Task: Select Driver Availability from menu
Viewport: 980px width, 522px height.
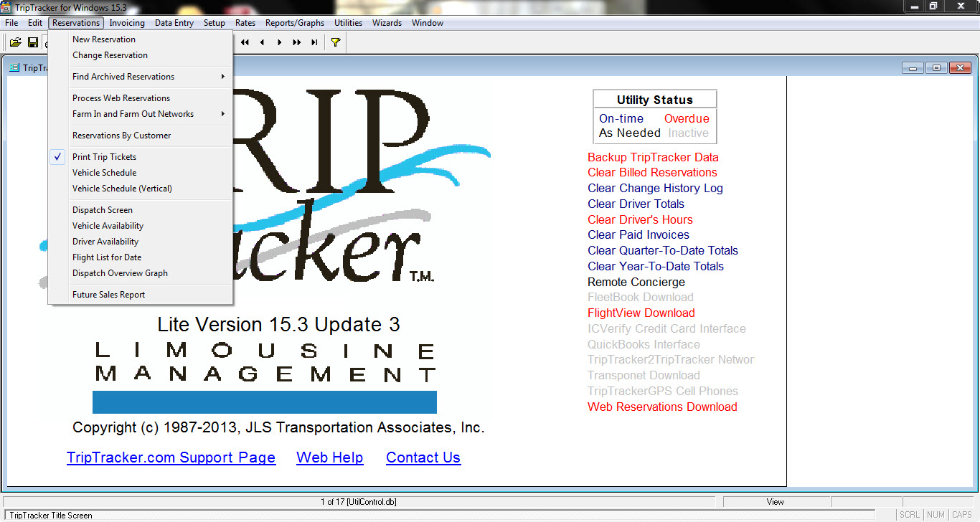Action: coord(141,242)
